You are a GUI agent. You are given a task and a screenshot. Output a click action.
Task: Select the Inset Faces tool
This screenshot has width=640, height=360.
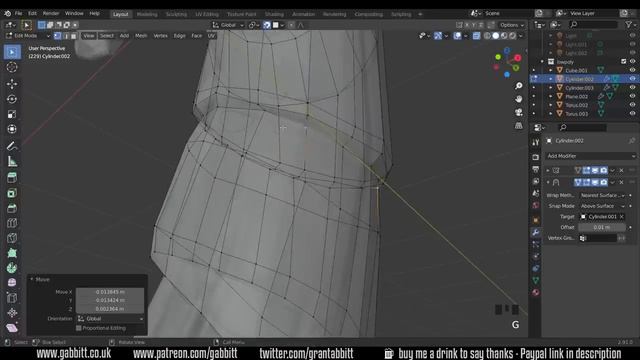click(x=12, y=193)
